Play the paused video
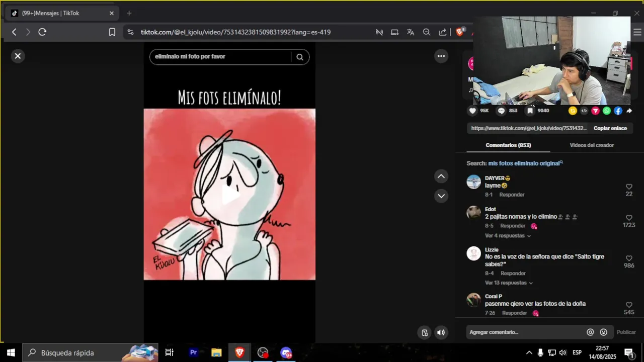Image resolution: width=644 pixels, height=362 pixels. click(x=229, y=195)
